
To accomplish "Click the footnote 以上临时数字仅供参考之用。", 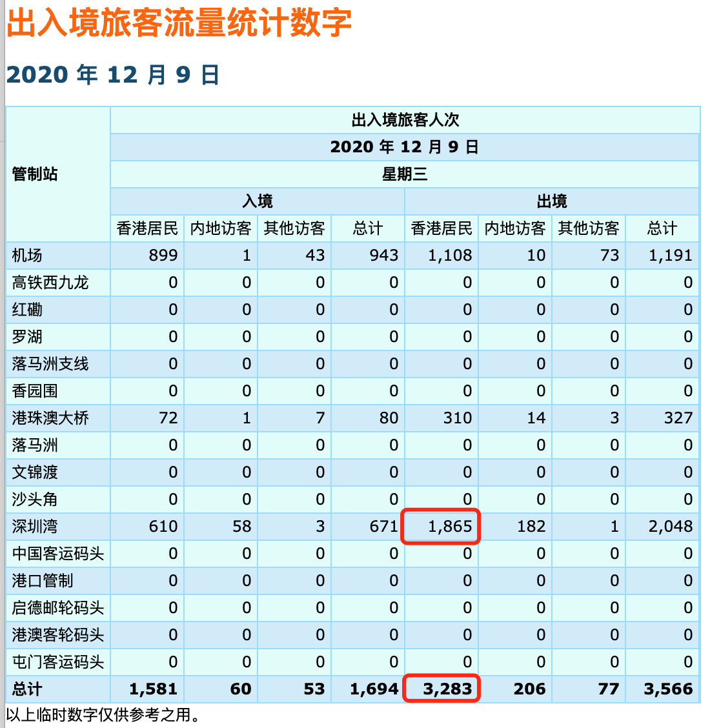I will click(103, 714).
